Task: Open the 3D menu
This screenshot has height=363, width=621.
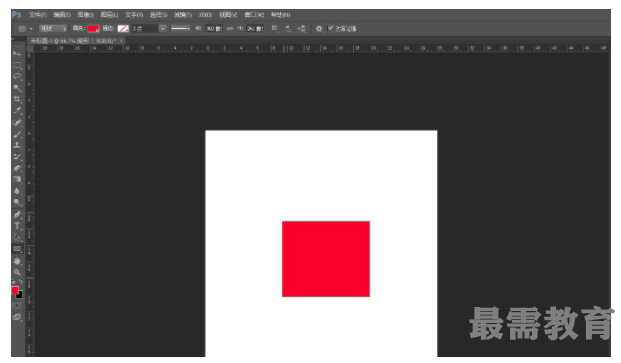Action: pos(205,15)
